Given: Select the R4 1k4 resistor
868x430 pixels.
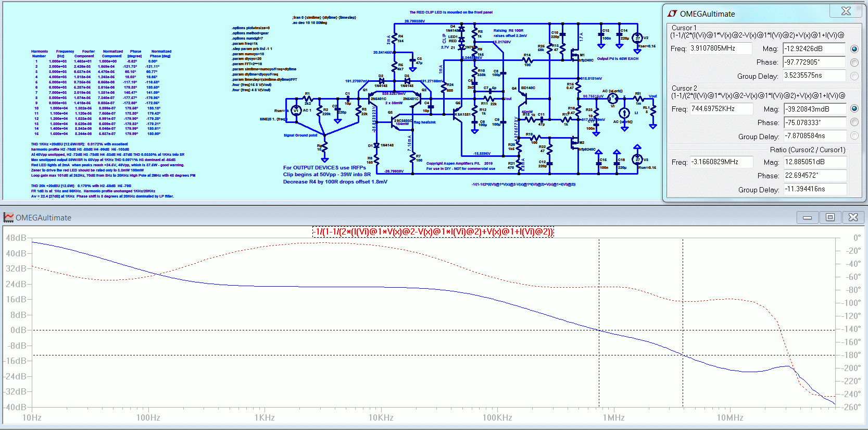Looking at the screenshot, I should click(x=395, y=38).
